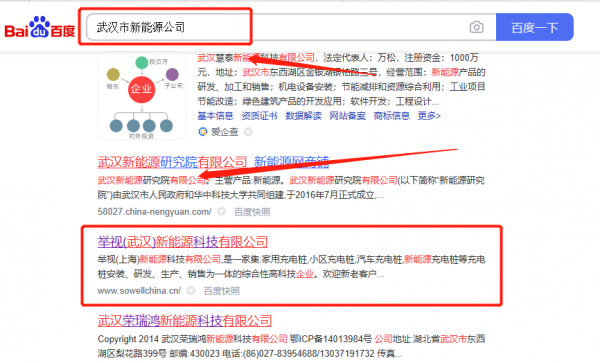This screenshot has width=600, height=363.
Task: Expand dropdown arrow after 58027.china-nengyuan.com
Action: tap(221, 212)
